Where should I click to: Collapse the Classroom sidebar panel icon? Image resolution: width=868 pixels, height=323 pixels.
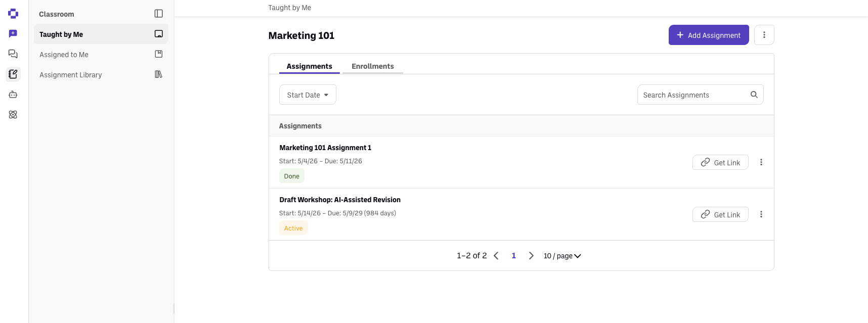[158, 14]
